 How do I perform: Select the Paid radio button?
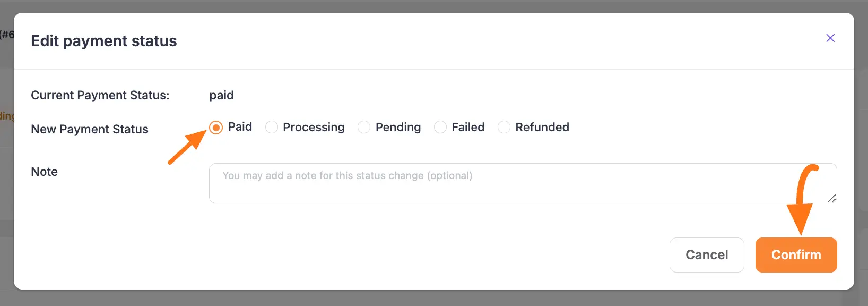point(216,127)
